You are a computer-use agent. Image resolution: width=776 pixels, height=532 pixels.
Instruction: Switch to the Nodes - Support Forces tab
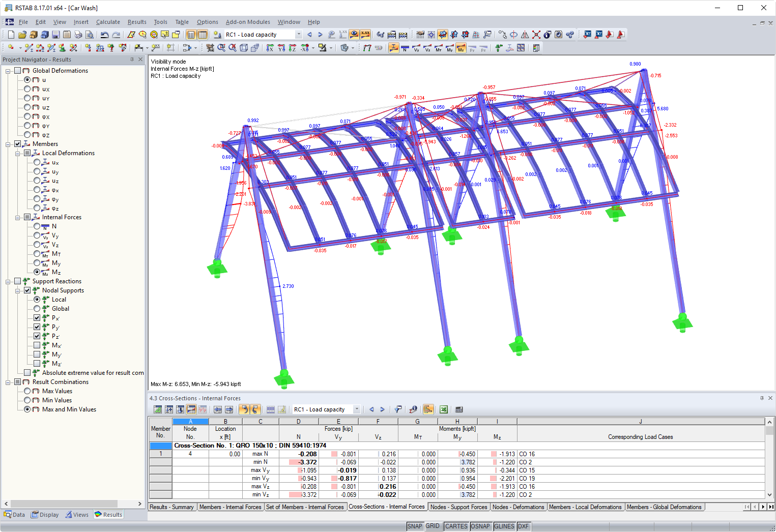point(459,507)
